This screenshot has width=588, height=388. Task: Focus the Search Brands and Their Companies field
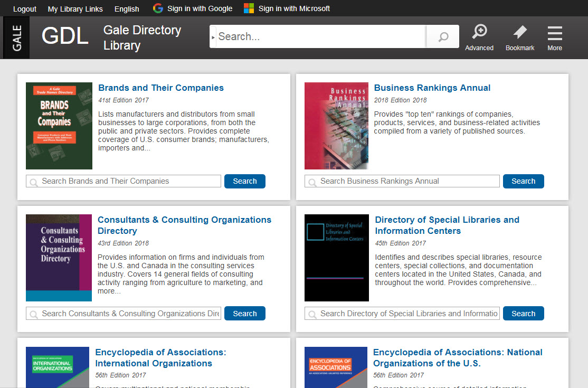[124, 181]
